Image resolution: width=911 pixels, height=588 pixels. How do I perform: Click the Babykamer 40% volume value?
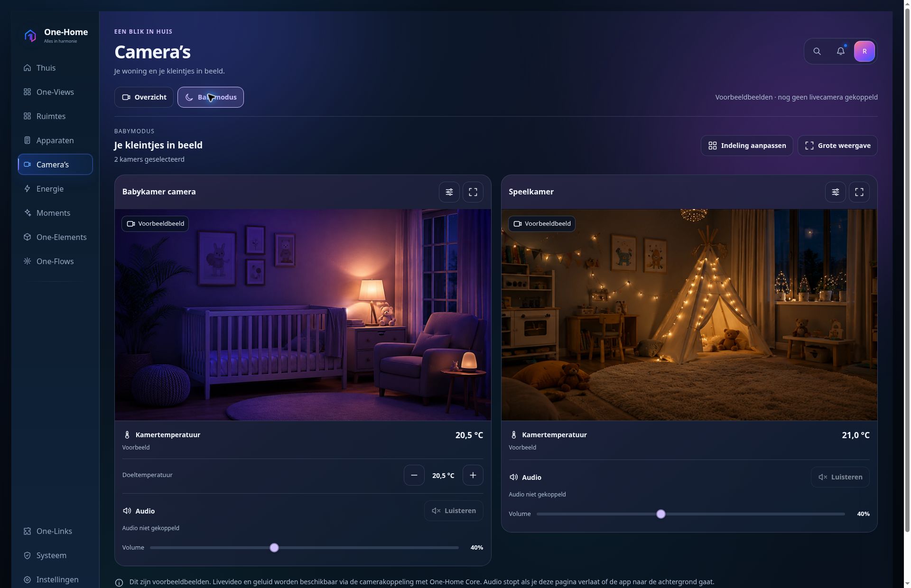(477, 548)
